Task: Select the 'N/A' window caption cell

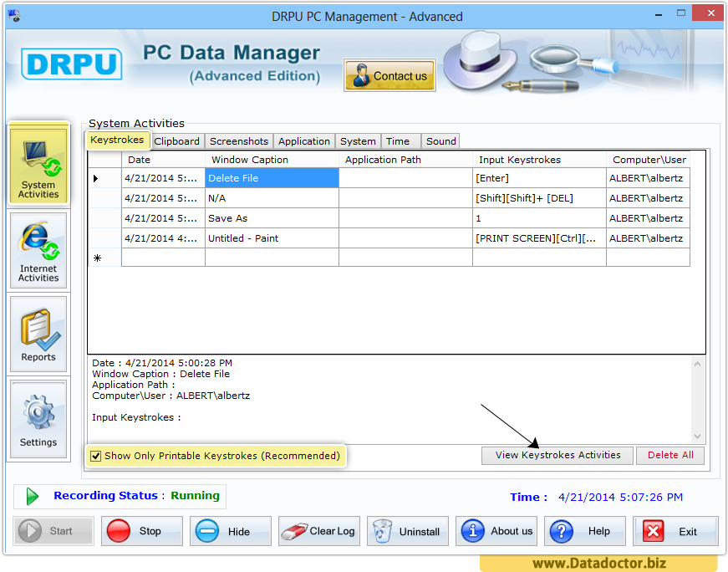Action: (272, 198)
